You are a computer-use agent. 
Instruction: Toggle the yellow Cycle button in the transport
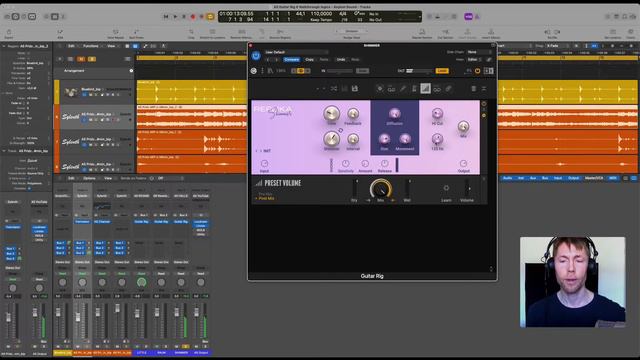[x=210, y=17]
